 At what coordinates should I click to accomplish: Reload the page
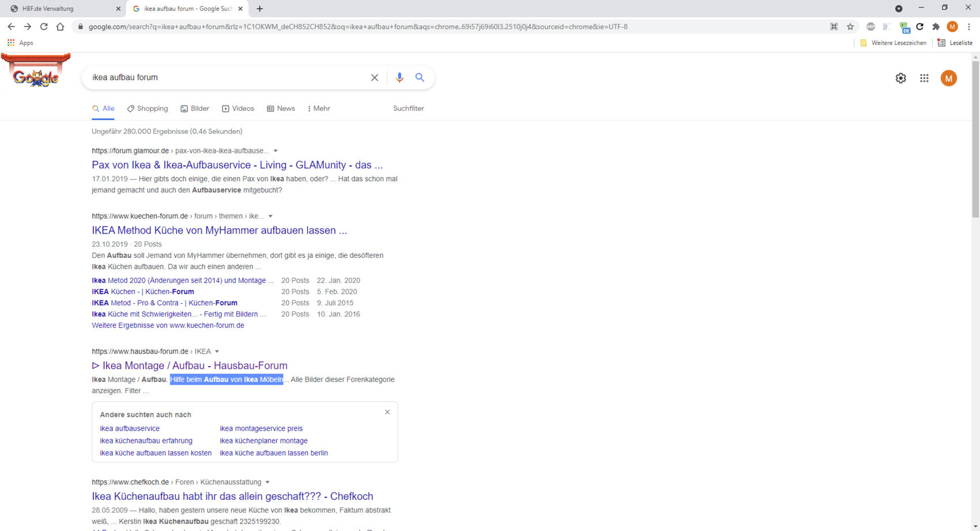(44, 27)
